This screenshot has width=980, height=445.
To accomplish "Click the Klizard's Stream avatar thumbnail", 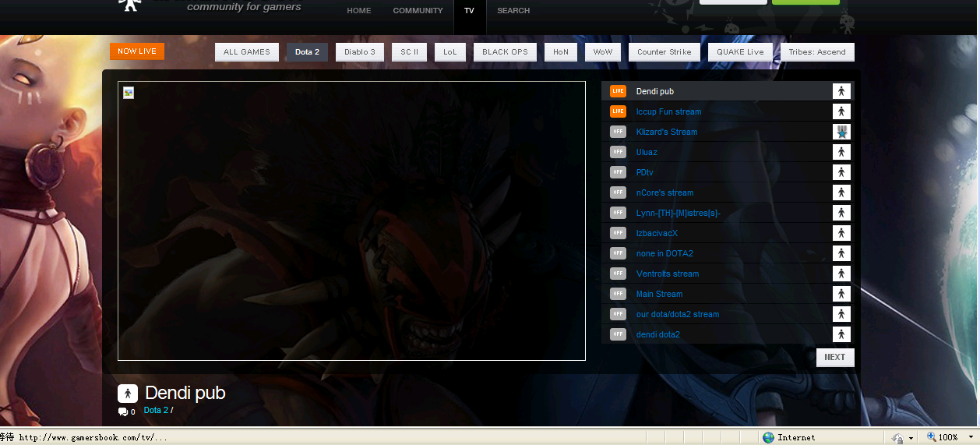I will (841, 132).
